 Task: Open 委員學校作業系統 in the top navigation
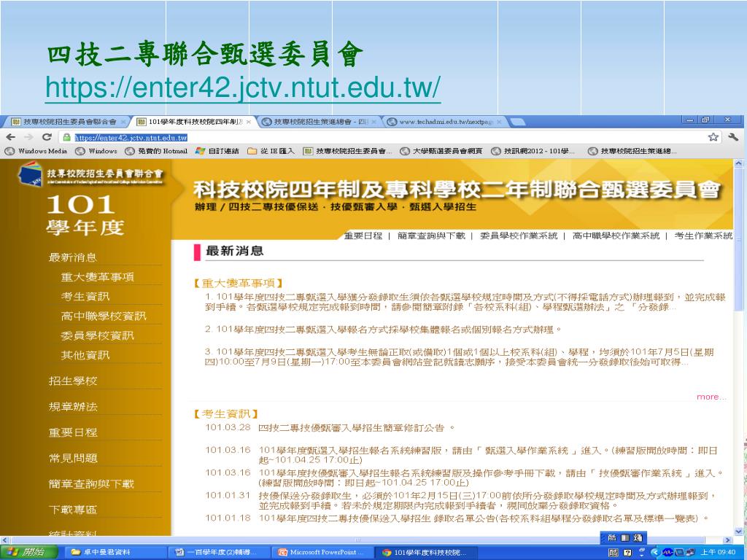pyautogui.click(x=519, y=236)
